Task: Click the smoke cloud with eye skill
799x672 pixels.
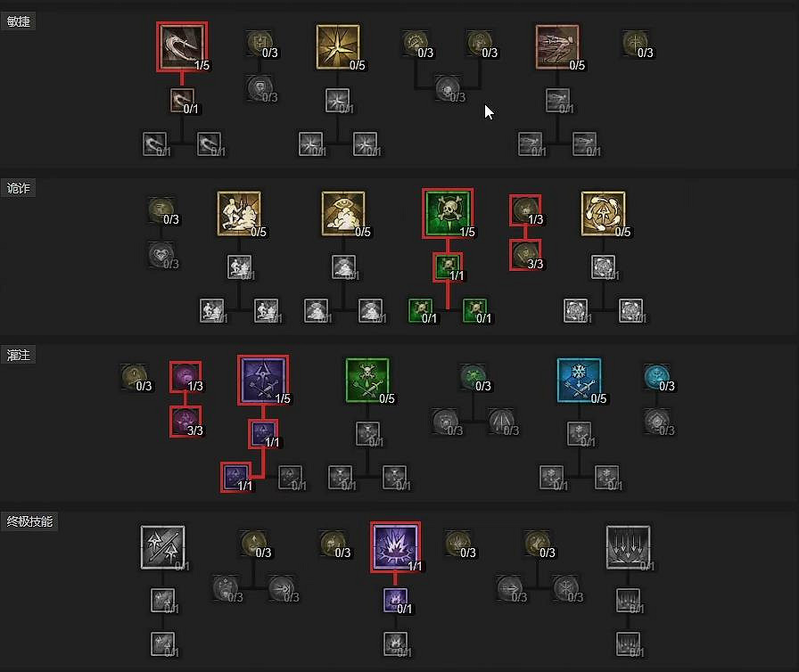Action: tap(343, 213)
